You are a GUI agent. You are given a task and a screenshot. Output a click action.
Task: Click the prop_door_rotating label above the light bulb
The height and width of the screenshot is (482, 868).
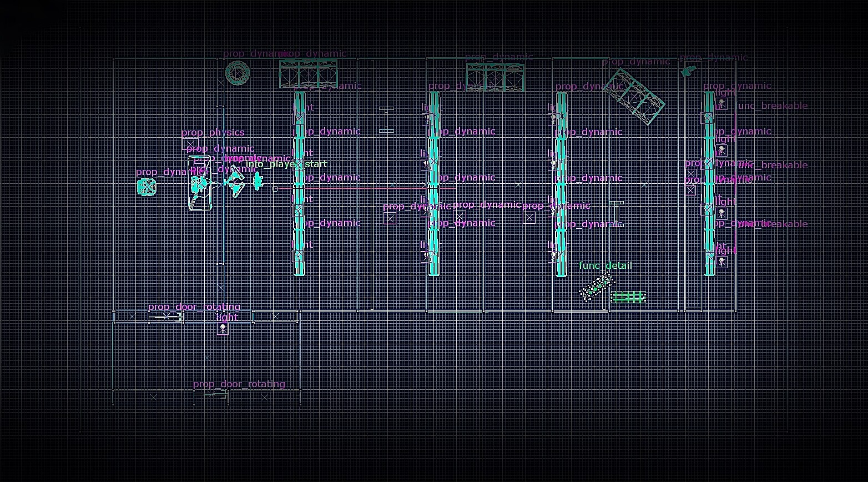194,307
